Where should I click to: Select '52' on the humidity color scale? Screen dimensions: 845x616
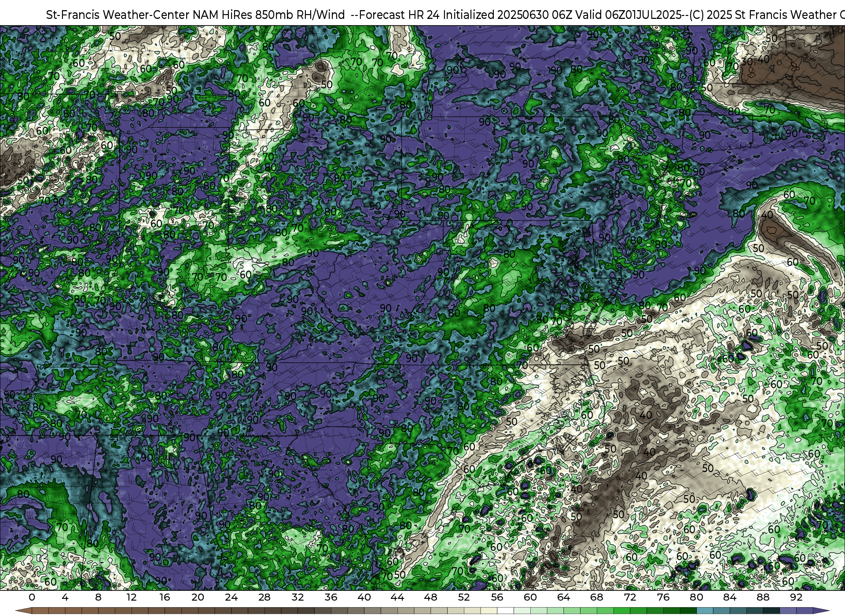pos(464,598)
